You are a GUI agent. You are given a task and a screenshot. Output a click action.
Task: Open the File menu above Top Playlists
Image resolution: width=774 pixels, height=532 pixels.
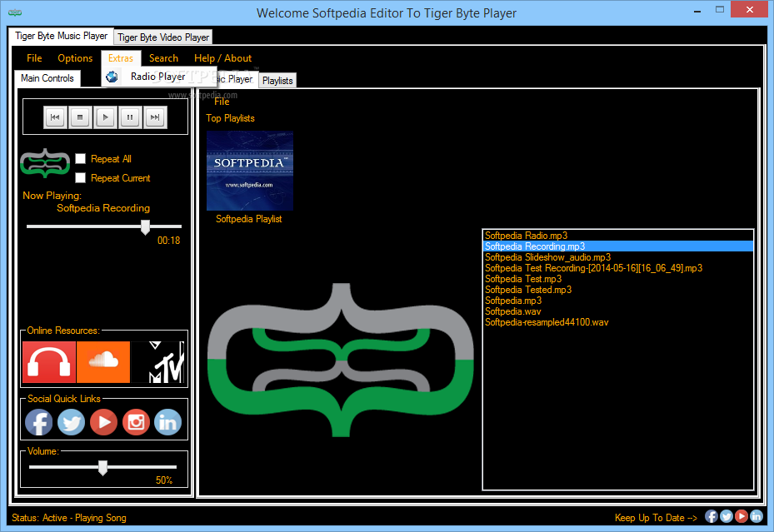222,102
